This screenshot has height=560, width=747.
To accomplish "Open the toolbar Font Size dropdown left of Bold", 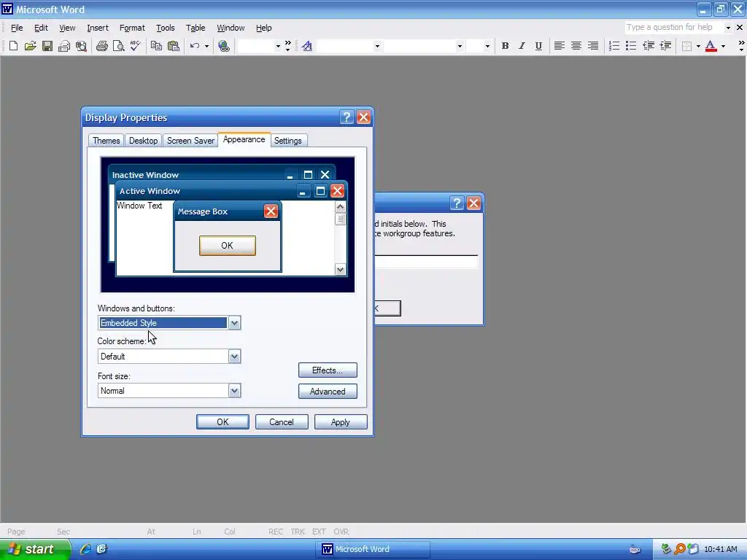I will (x=487, y=46).
